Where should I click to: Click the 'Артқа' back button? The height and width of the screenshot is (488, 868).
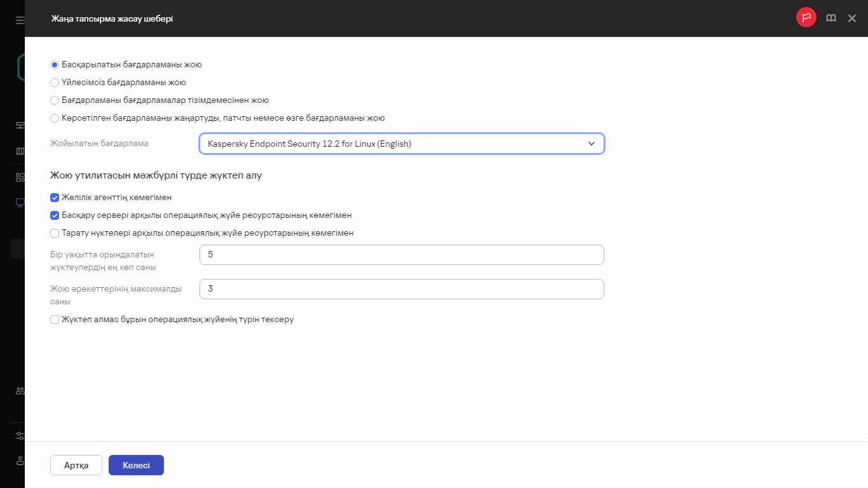coord(76,465)
